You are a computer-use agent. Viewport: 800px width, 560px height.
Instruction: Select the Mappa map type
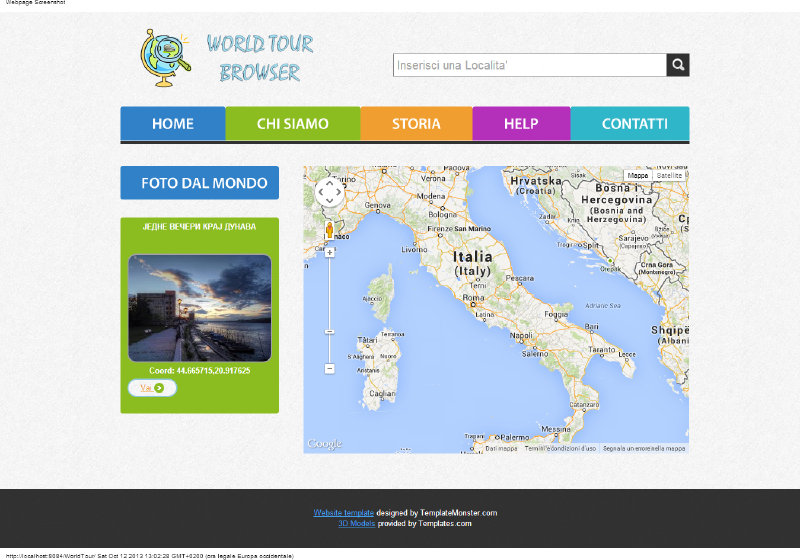point(638,175)
